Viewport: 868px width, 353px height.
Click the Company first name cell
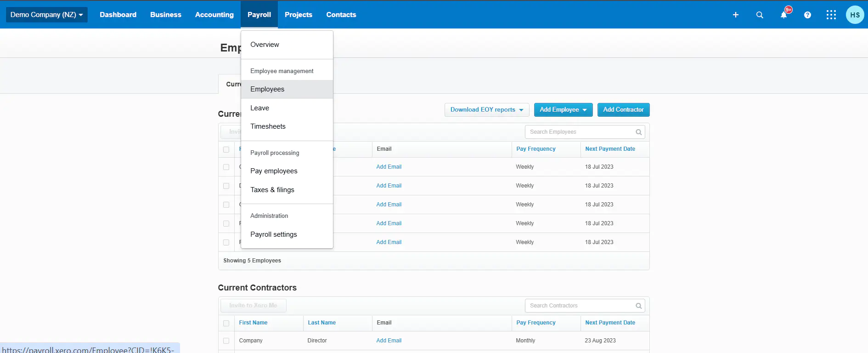[x=251, y=341]
